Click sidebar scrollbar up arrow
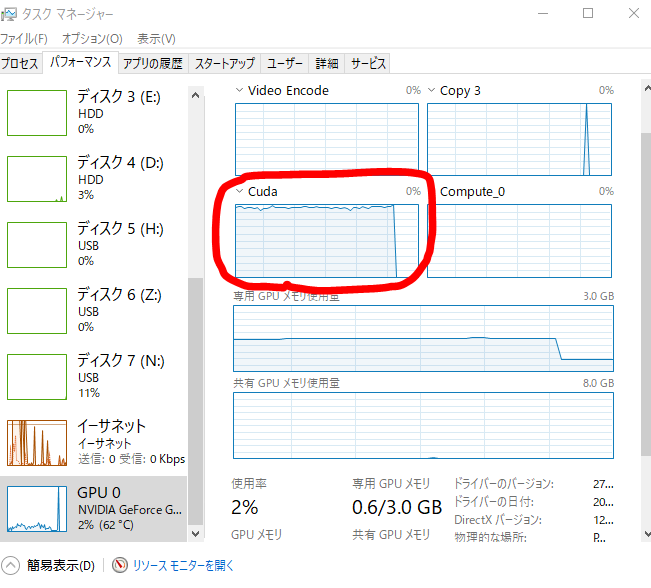Screen dimensions: 651x588 [x=196, y=96]
